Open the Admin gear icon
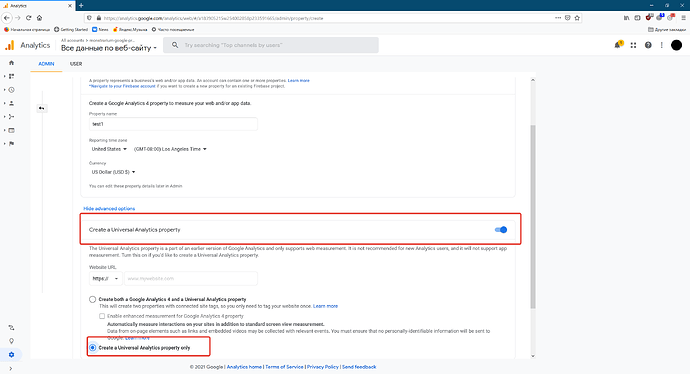690x374 pixels. [x=11, y=355]
